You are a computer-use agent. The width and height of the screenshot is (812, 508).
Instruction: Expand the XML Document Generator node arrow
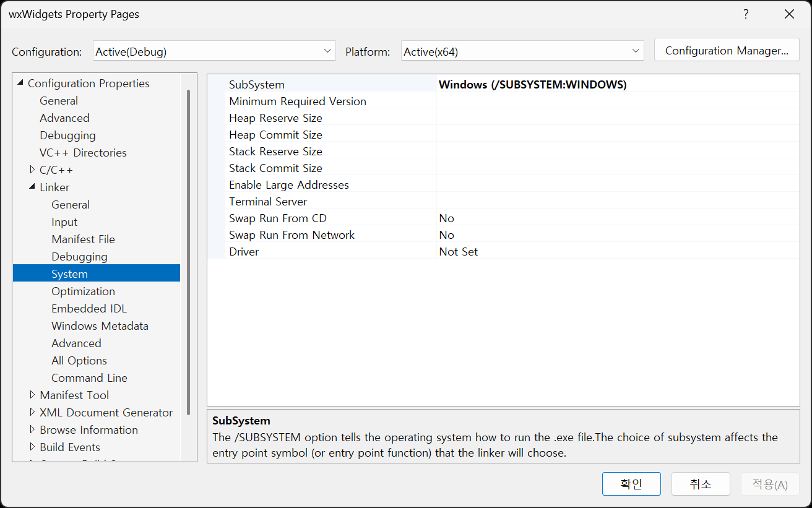[x=32, y=412]
